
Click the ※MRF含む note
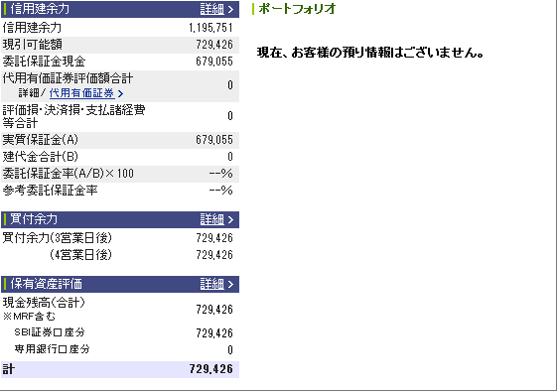click(29, 317)
